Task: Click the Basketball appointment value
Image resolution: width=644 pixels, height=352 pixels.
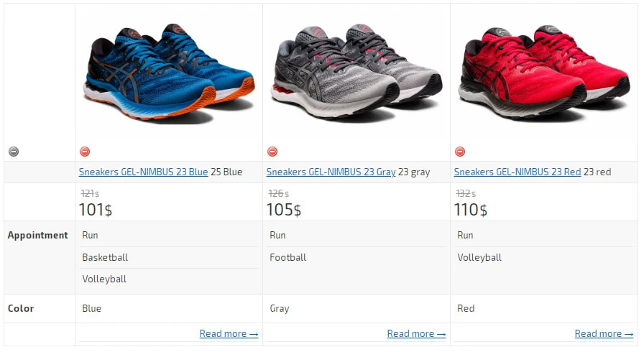Action: (x=105, y=257)
